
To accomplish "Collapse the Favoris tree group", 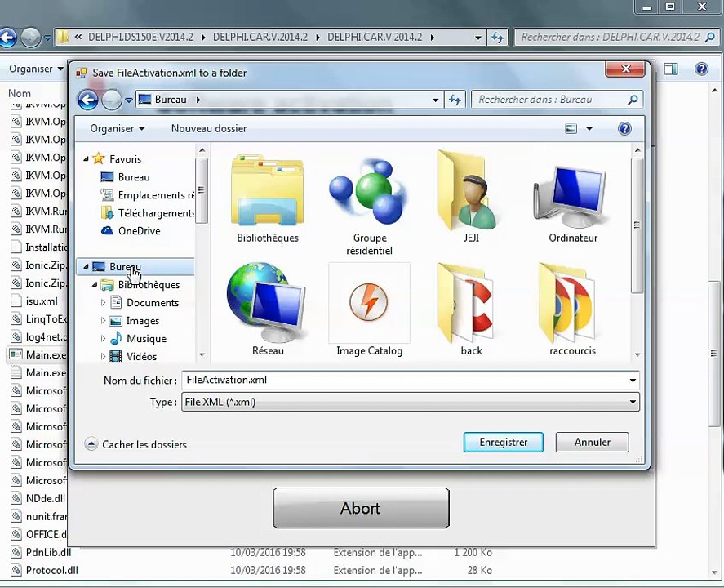I will (x=86, y=159).
